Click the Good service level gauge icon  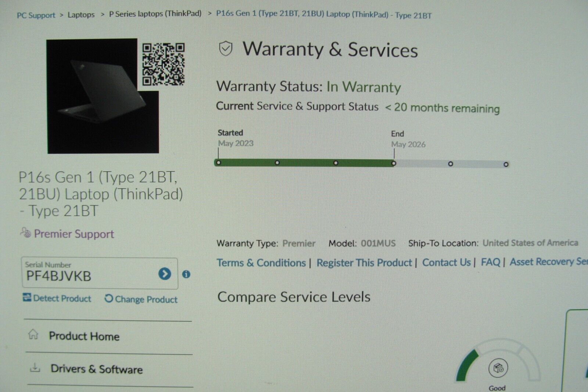tap(498, 368)
